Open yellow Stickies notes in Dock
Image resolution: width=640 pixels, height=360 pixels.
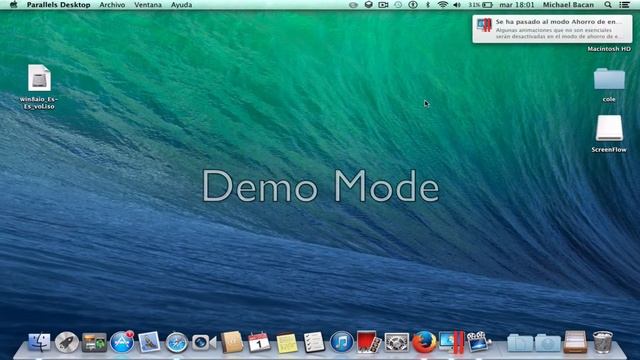point(287,342)
